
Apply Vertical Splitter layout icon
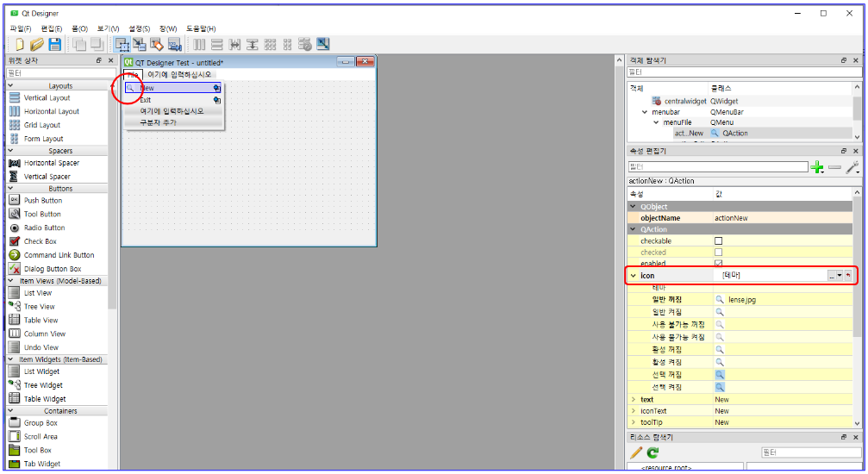(253, 44)
